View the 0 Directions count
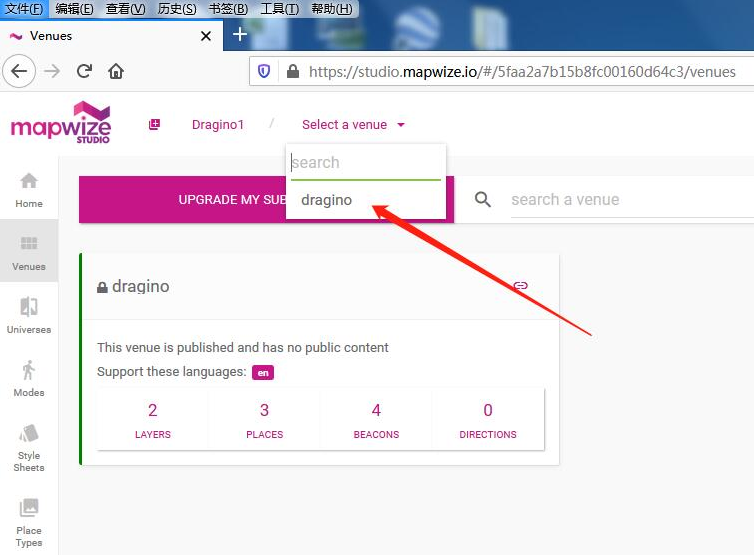This screenshot has height=555, width=754. point(488,420)
